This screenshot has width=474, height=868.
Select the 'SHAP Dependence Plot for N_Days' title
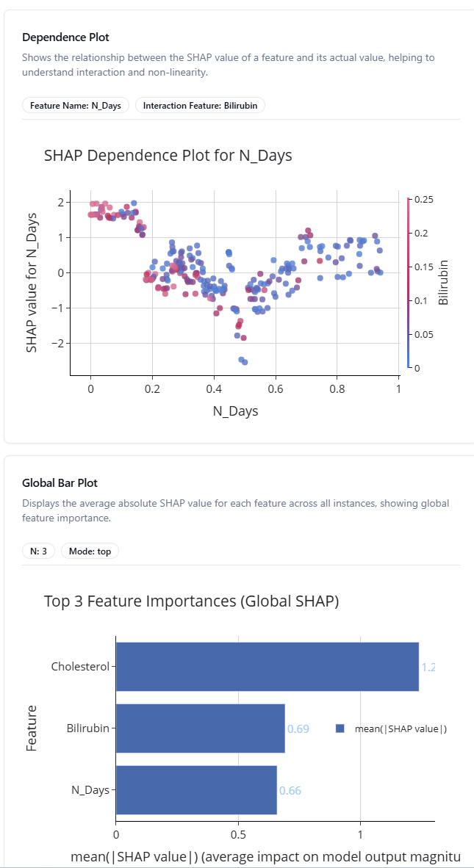coord(168,155)
